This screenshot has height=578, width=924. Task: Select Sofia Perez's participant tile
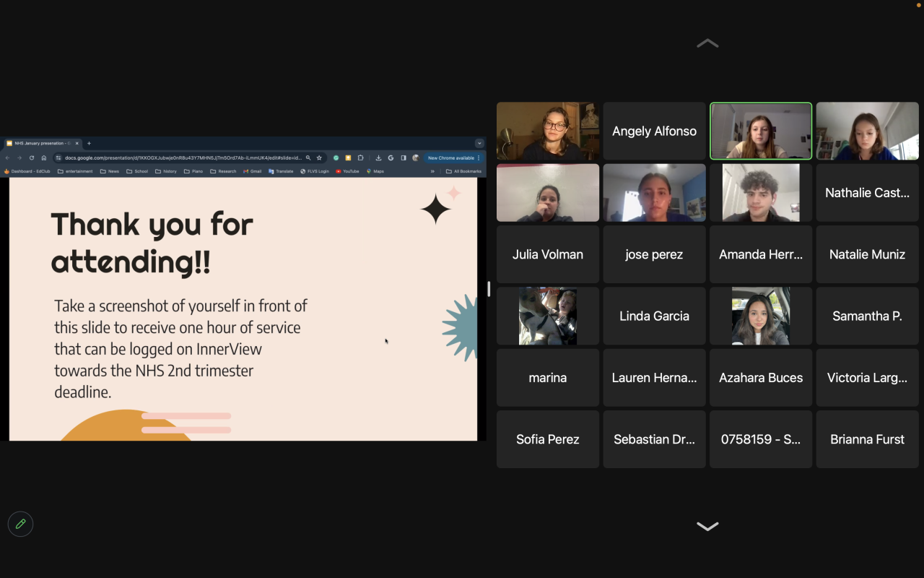pos(548,439)
